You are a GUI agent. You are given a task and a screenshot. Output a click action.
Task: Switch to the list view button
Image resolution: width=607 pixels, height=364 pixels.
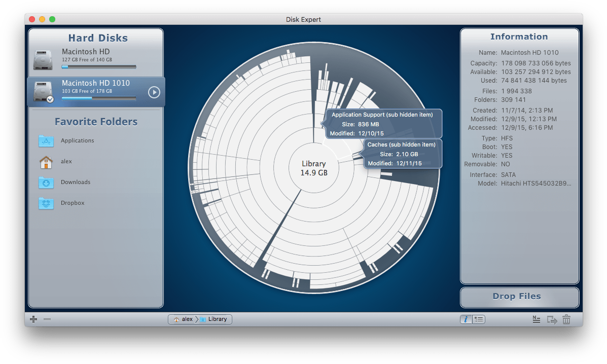point(479,319)
